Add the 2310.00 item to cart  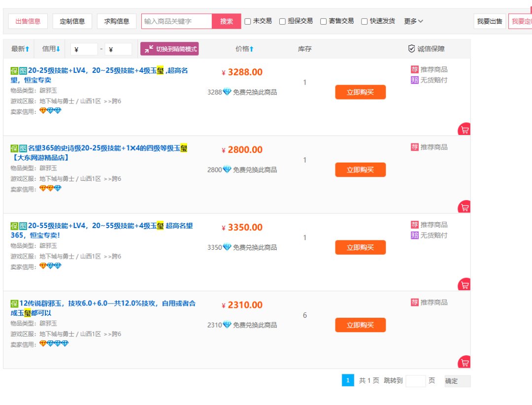coord(464,363)
